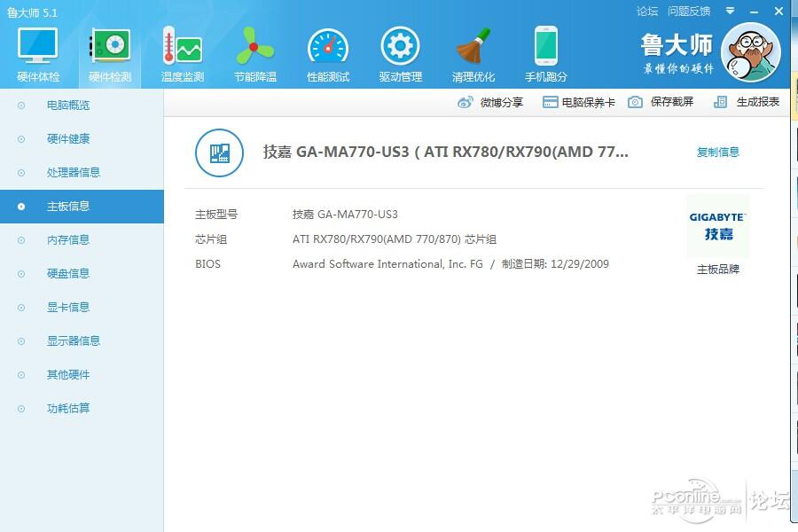The height and width of the screenshot is (532, 798).
Task: Click radio bullet beside 处理器信息
Action: point(21,173)
